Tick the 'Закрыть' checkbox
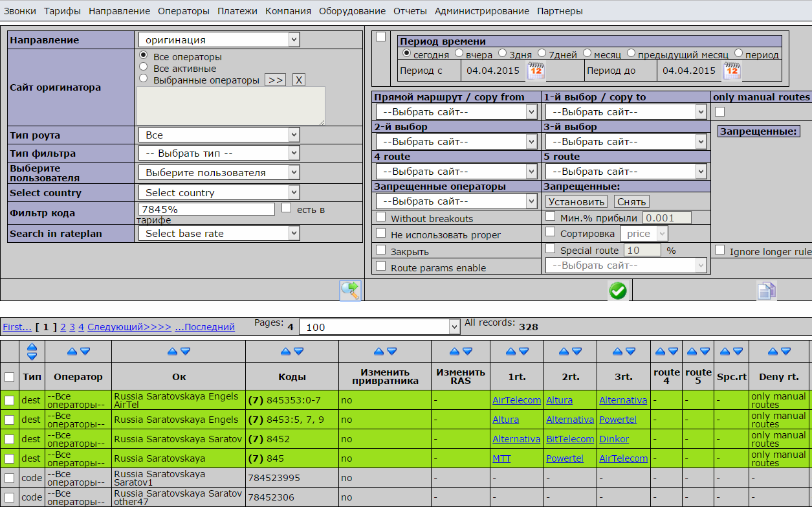Screen dimensions: 812x507 click(x=381, y=250)
